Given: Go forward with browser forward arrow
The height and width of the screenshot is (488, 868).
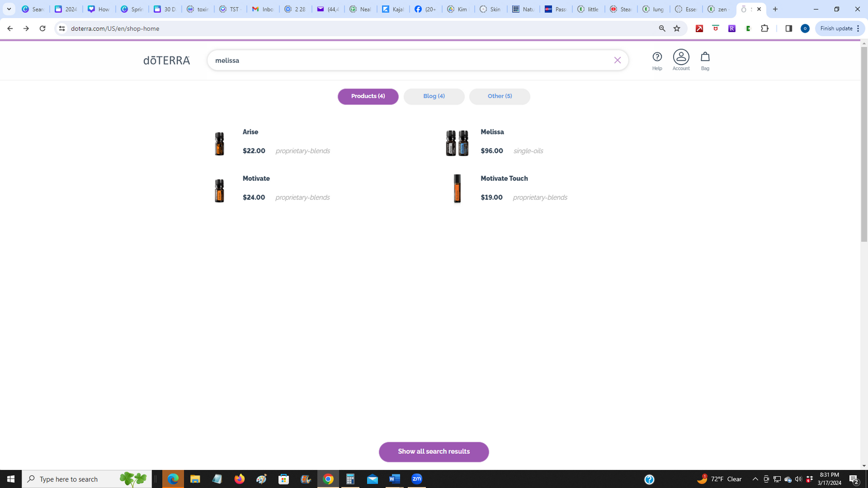Looking at the screenshot, I should coord(26,29).
